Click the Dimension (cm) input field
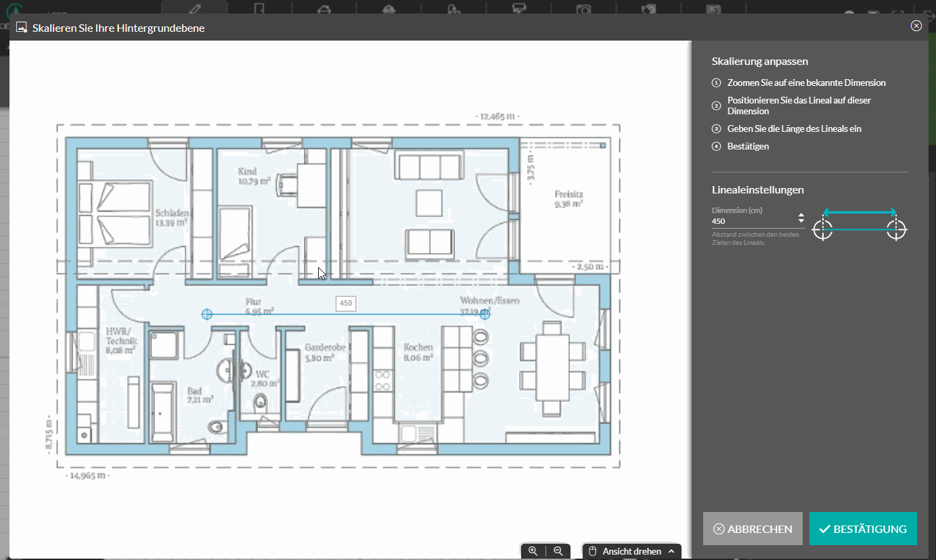936x560 pixels. coord(751,221)
